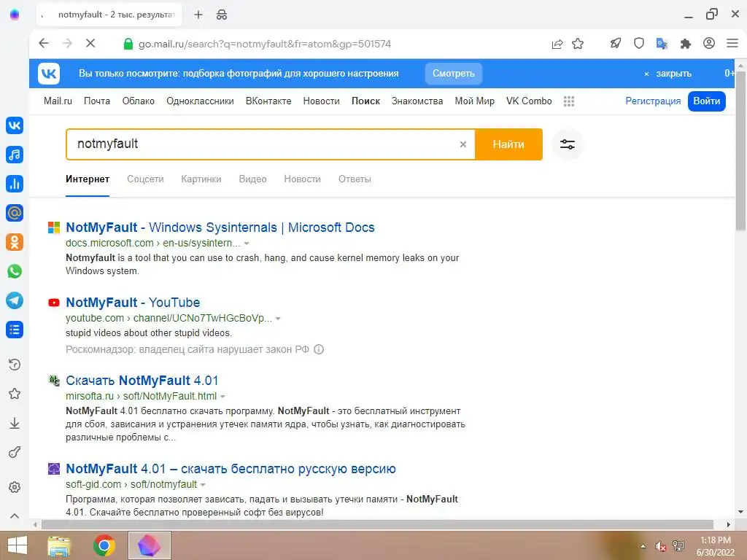
Task: Open the music note sidebar icon
Action: 15,155
